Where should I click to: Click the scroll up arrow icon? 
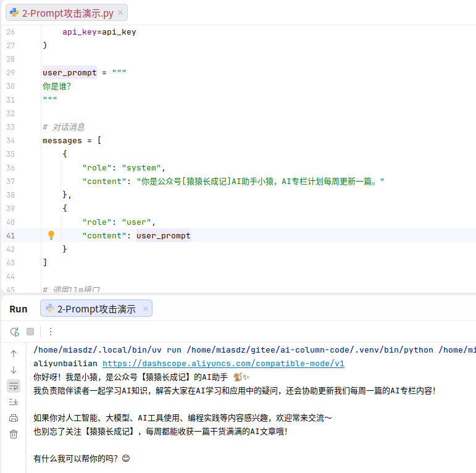tap(14, 354)
